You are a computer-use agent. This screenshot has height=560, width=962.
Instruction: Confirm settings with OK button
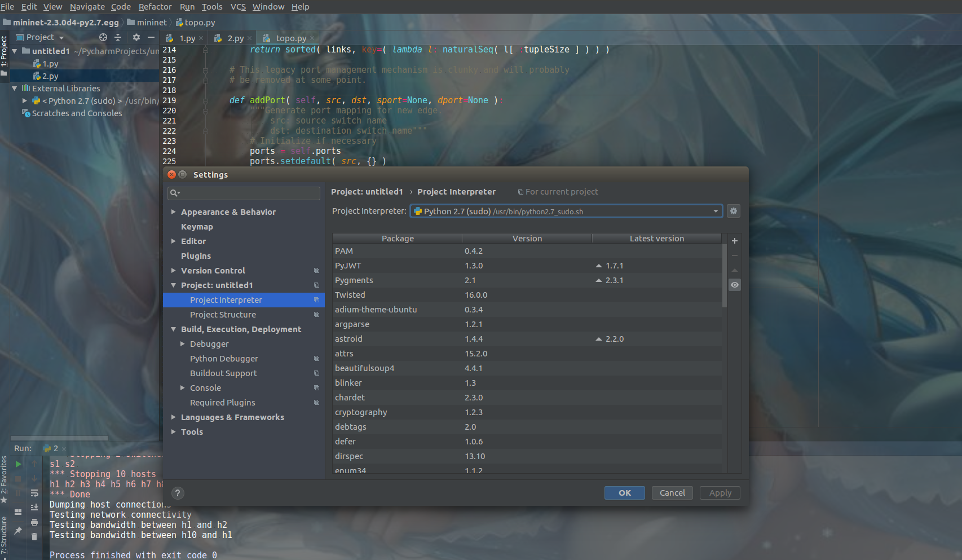[625, 493]
